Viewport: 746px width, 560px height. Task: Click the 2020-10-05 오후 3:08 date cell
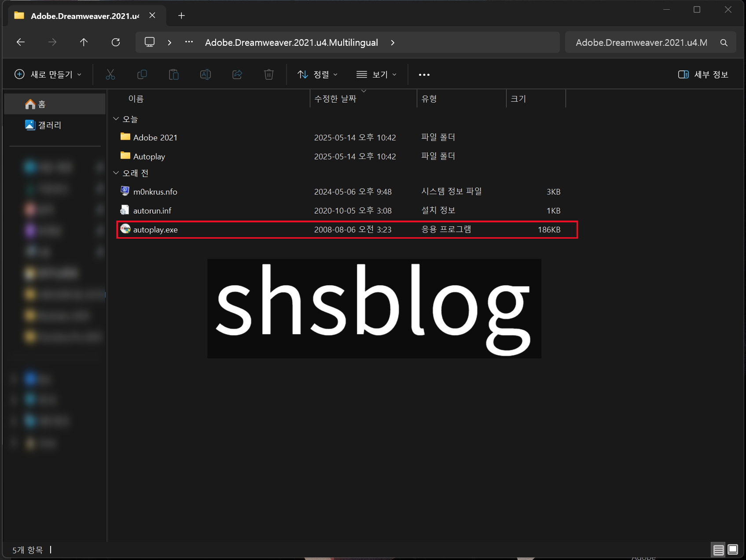coord(353,210)
